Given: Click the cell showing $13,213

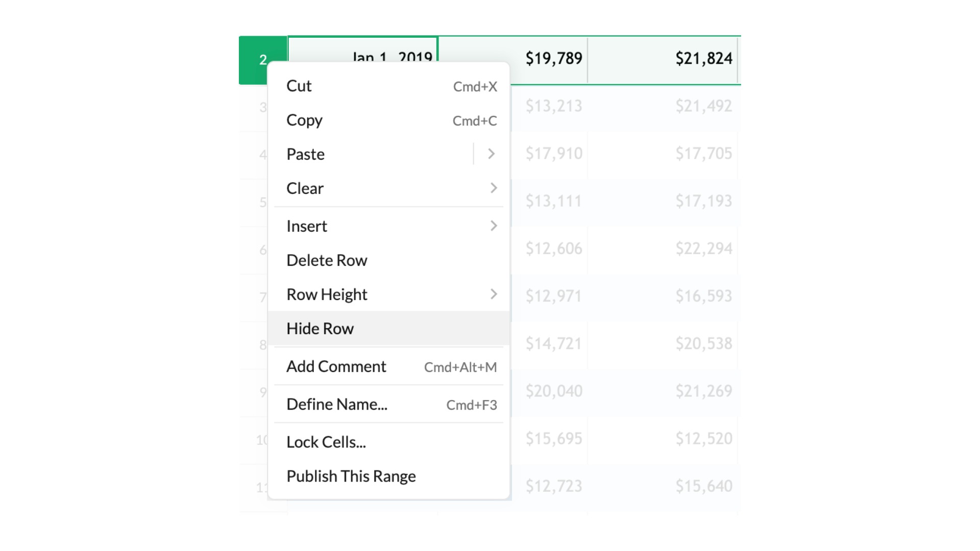Looking at the screenshot, I should point(553,106).
